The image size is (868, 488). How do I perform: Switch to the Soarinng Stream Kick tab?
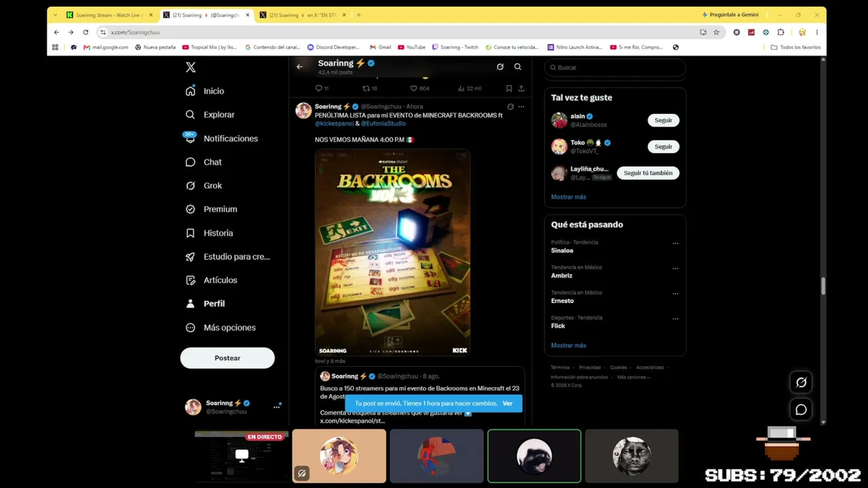pos(110,15)
